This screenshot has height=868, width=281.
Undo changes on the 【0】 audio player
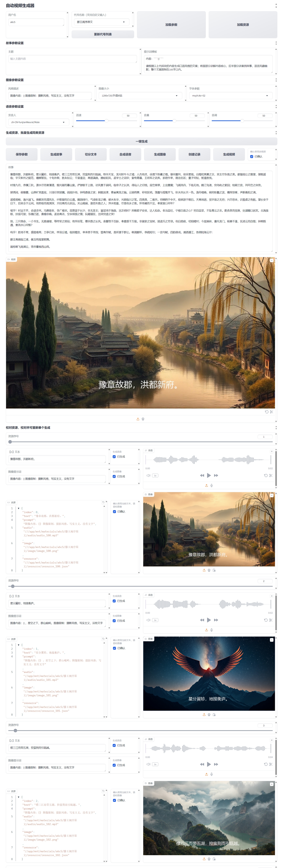coord(266,475)
